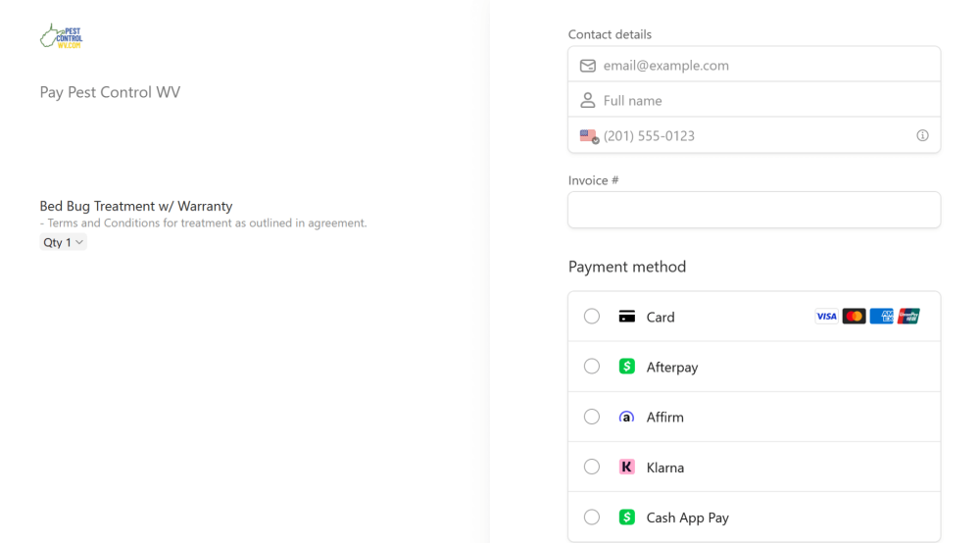Click the UnionPay logo
Image resolution: width=980 pixels, height=543 pixels.
tap(908, 317)
